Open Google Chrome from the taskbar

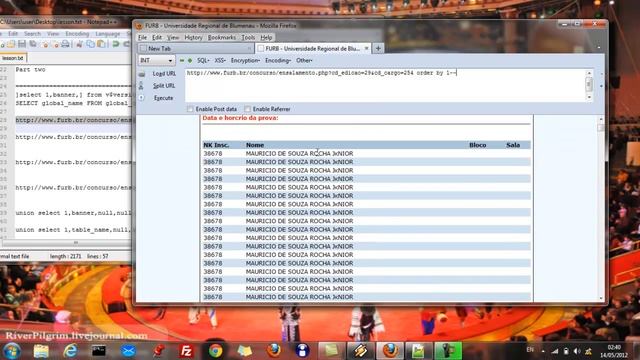point(216,351)
